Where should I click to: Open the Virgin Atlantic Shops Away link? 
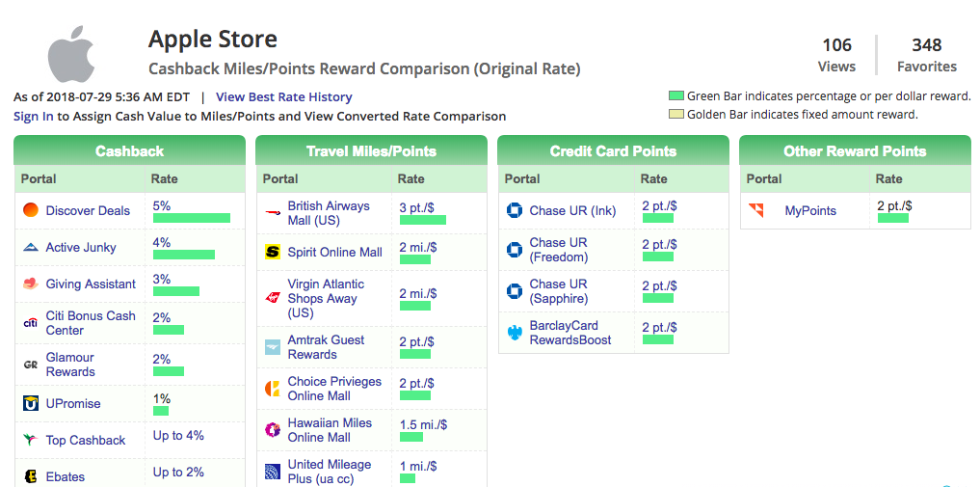(326, 298)
